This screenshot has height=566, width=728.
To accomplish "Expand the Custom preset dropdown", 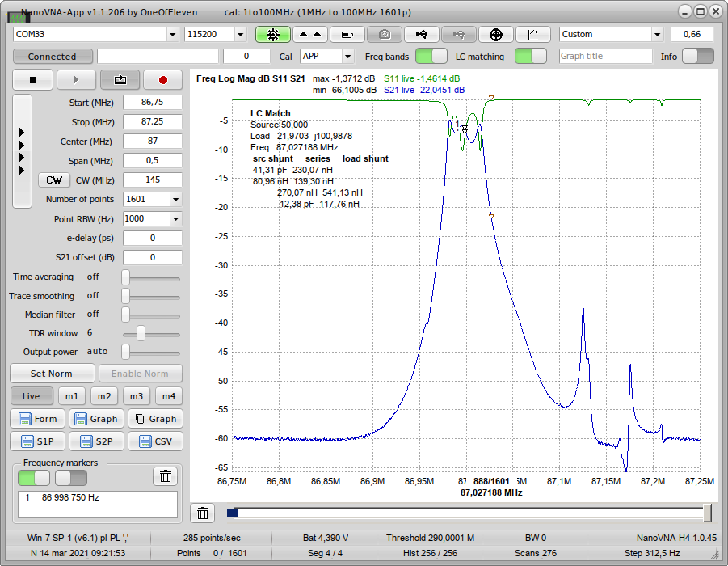I will [x=657, y=34].
